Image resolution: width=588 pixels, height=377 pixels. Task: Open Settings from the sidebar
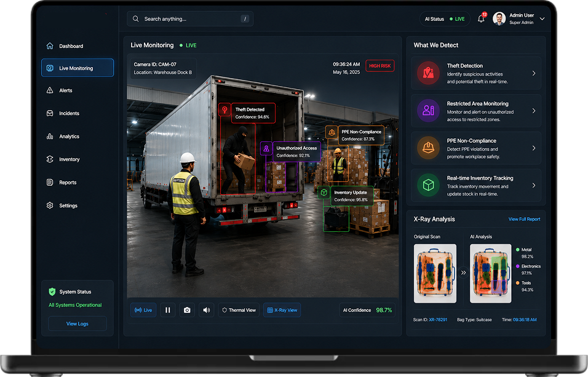77,205
